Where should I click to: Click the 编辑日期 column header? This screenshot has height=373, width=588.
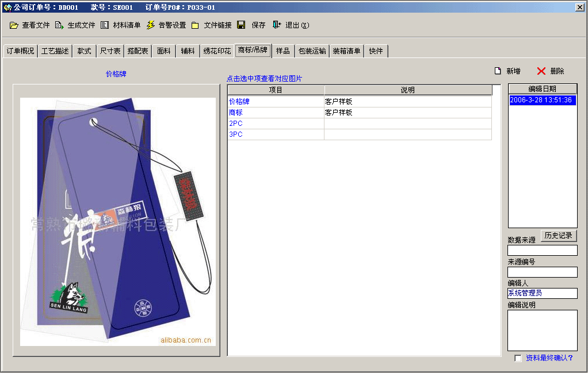[542, 89]
